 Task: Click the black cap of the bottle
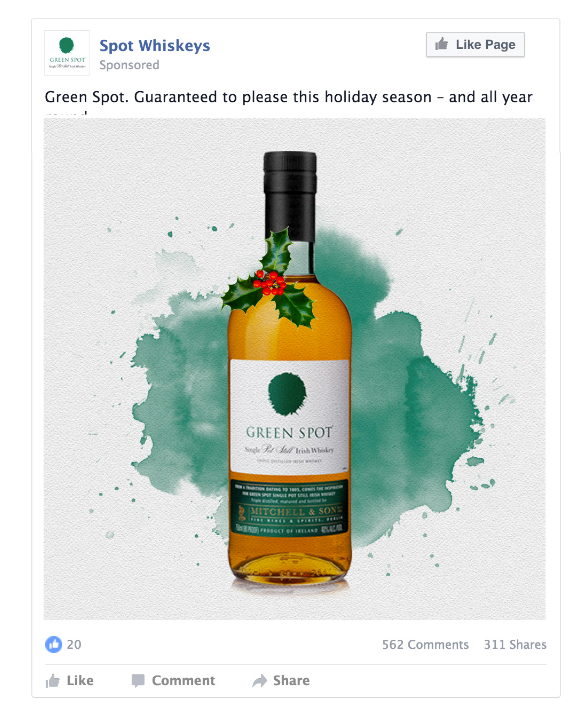(x=290, y=196)
